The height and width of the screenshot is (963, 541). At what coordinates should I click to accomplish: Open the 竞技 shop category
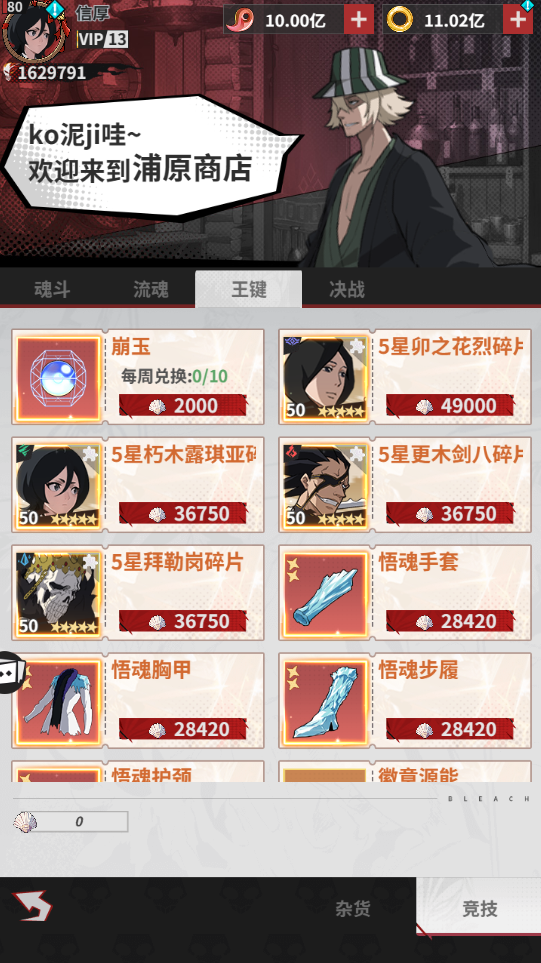(x=479, y=907)
